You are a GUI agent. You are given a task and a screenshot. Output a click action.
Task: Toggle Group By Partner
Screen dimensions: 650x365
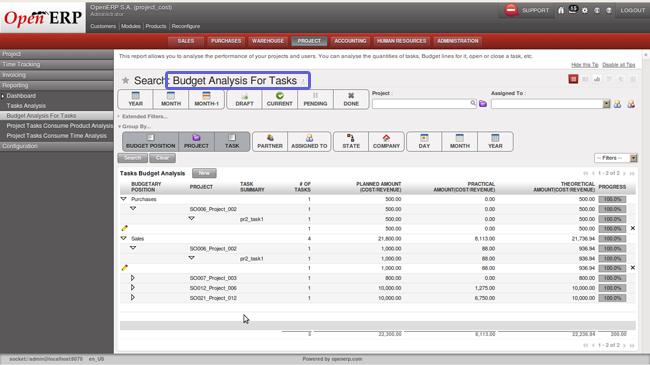270,141
